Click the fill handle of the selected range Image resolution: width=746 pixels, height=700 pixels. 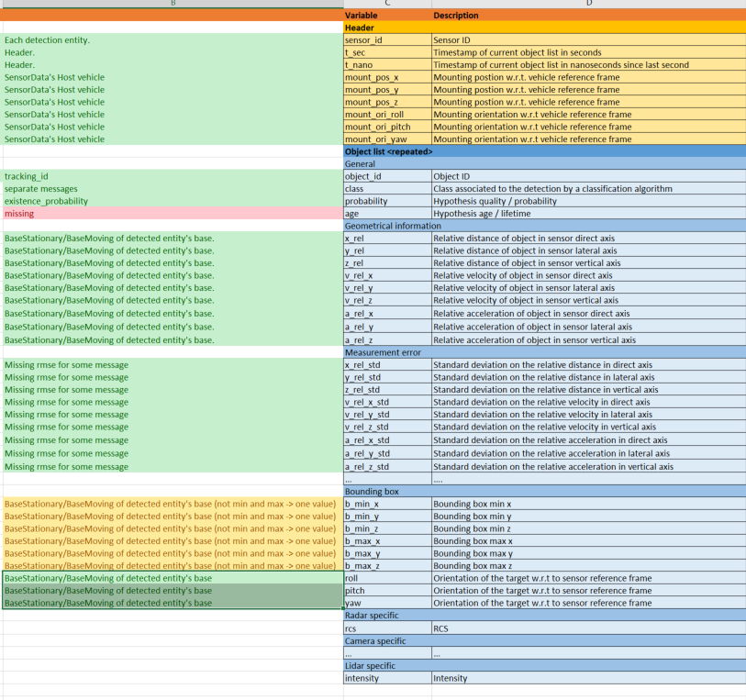pyautogui.click(x=342, y=608)
